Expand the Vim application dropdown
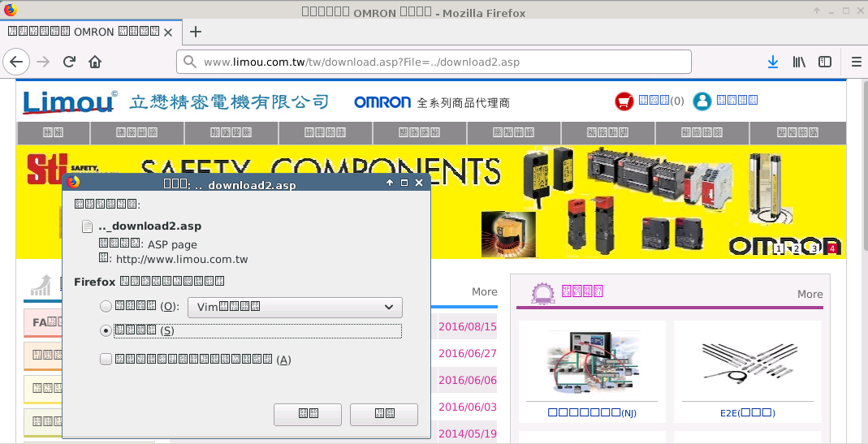Image resolution: width=868 pixels, height=444 pixels. pos(295,308)
